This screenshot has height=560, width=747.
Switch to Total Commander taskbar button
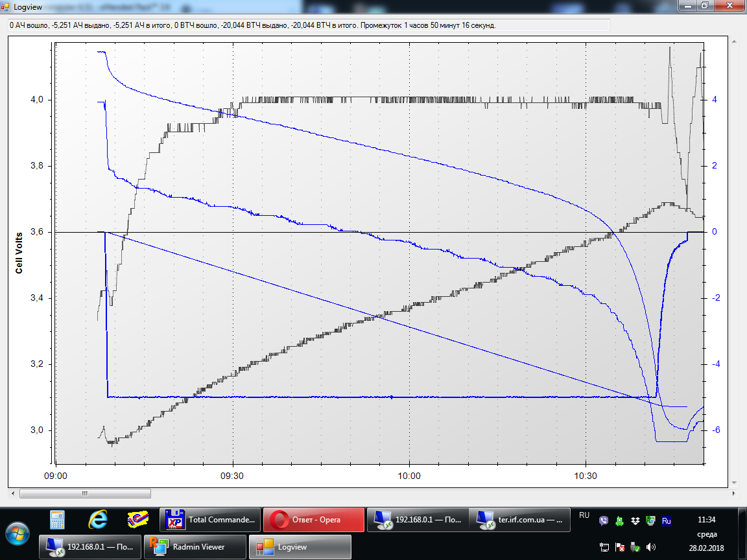click(x=211, y=520)
